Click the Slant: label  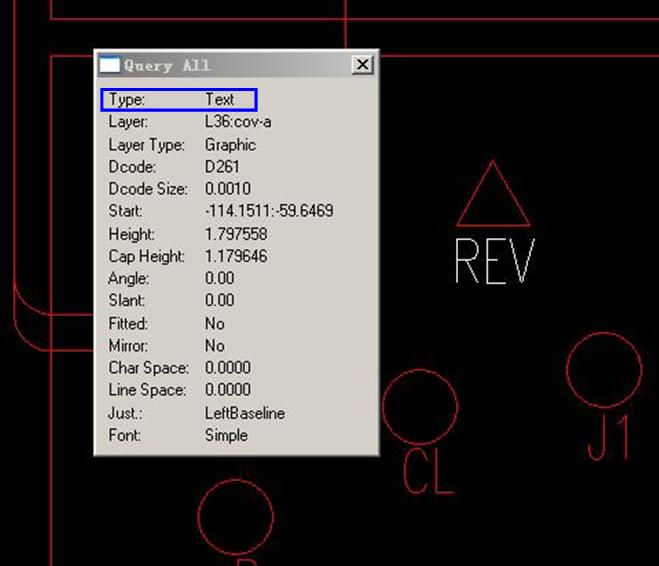pos(127,300)
